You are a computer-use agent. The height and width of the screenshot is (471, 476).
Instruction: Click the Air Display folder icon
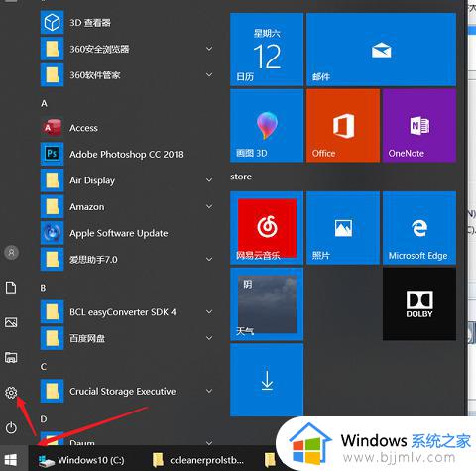pos(52,180)
